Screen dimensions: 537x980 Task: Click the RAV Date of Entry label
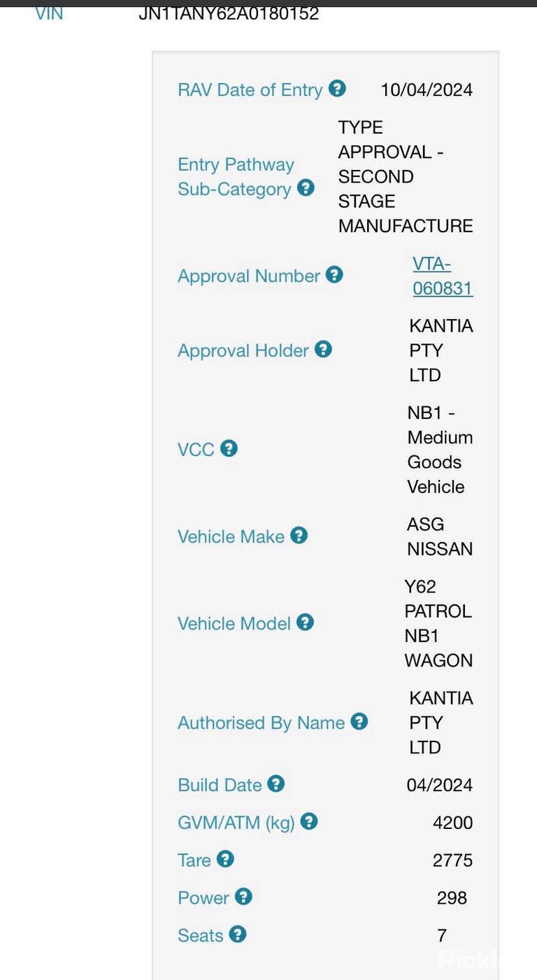[250, 90]
